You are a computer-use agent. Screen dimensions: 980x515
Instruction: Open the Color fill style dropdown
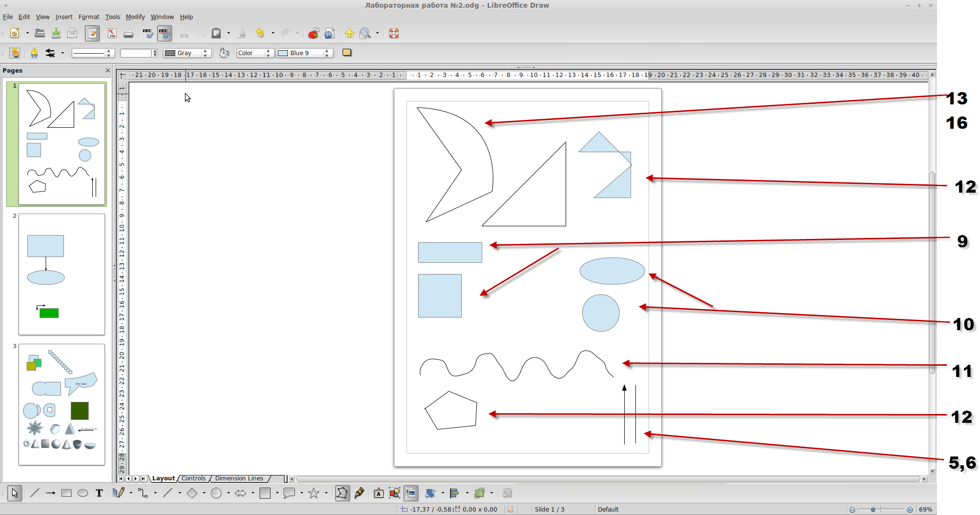coord(254,53)
